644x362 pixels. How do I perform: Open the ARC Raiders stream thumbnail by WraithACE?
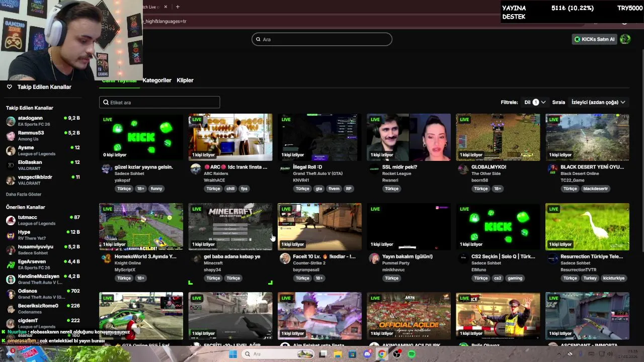click(230, 137)
